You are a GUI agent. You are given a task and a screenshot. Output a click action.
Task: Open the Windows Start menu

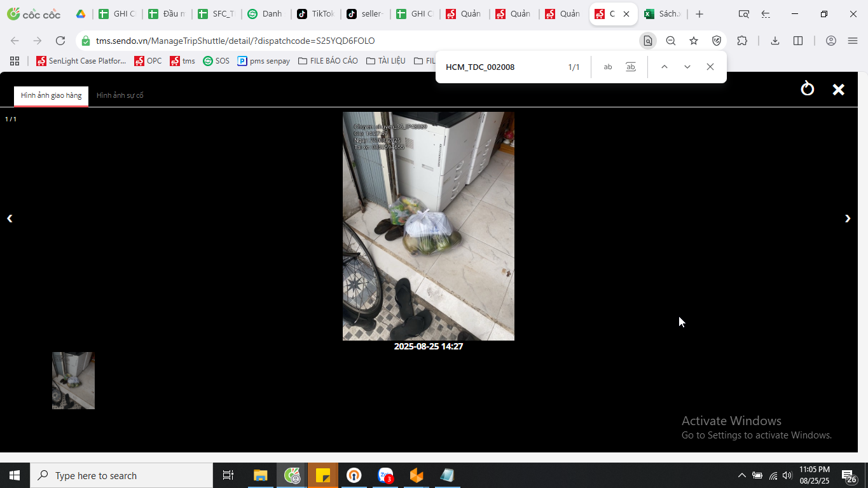[15, 475]
